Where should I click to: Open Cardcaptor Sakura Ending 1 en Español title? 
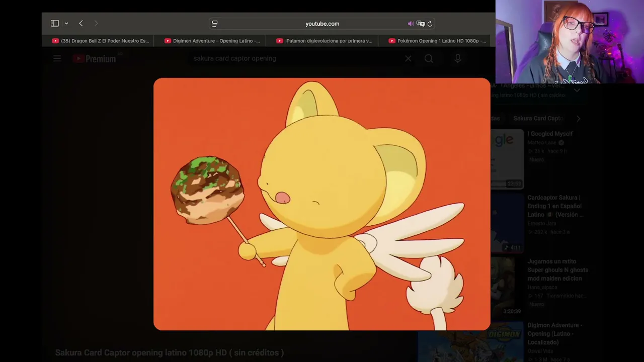(555, 206)
